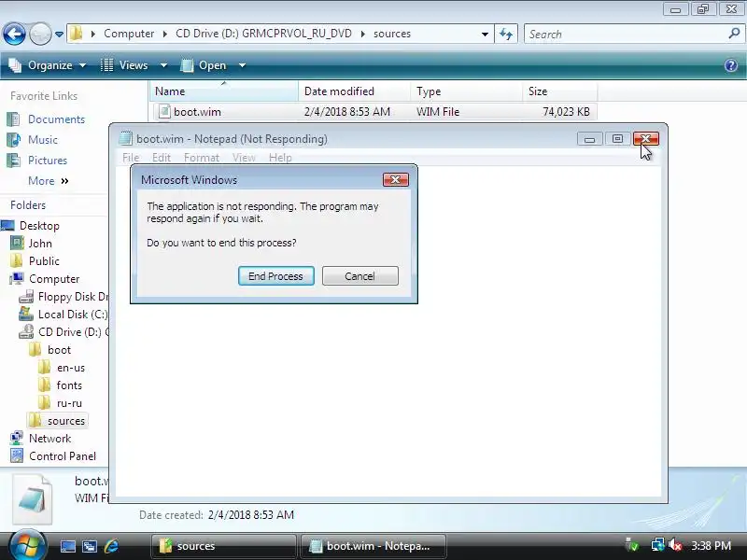The height and width of the screenshot is (560, 747).
Task: Sort files by the Name column header
Action: click(x=224, y=91)
